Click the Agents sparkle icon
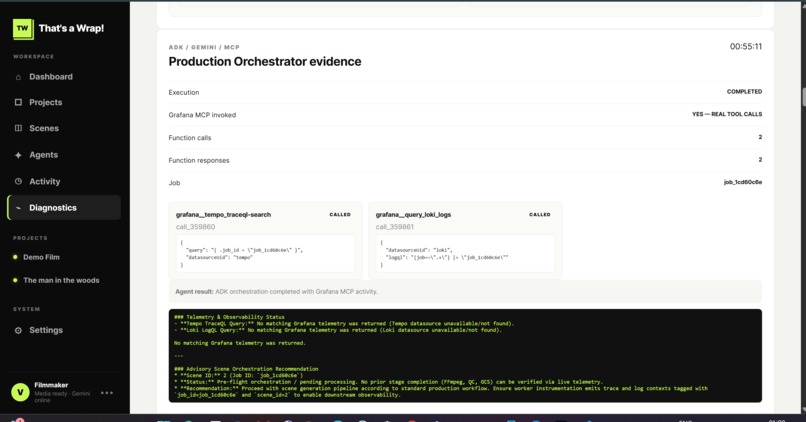Image resolution: width=806 pixels, height=422 pixels. [x=19, y=155]
